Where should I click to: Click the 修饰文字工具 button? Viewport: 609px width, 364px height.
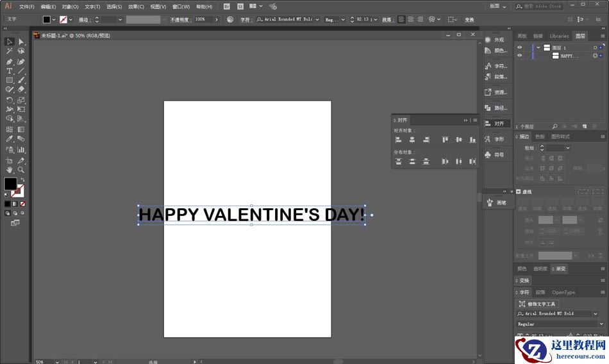(538, 304)
